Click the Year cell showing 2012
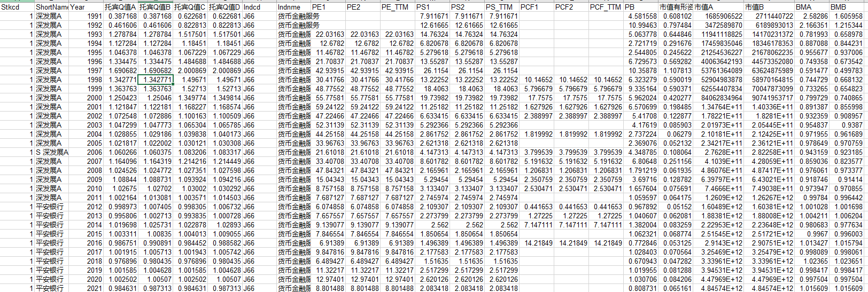868x292 pixels. click(86, 207)
